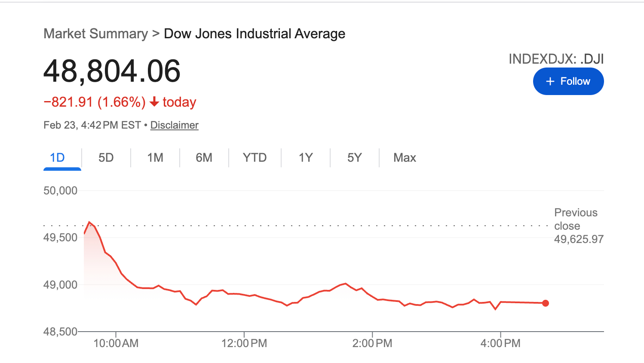644x363 pixels.
Task: Open the Disclaimer link
Action: click(x=174, y=125)
